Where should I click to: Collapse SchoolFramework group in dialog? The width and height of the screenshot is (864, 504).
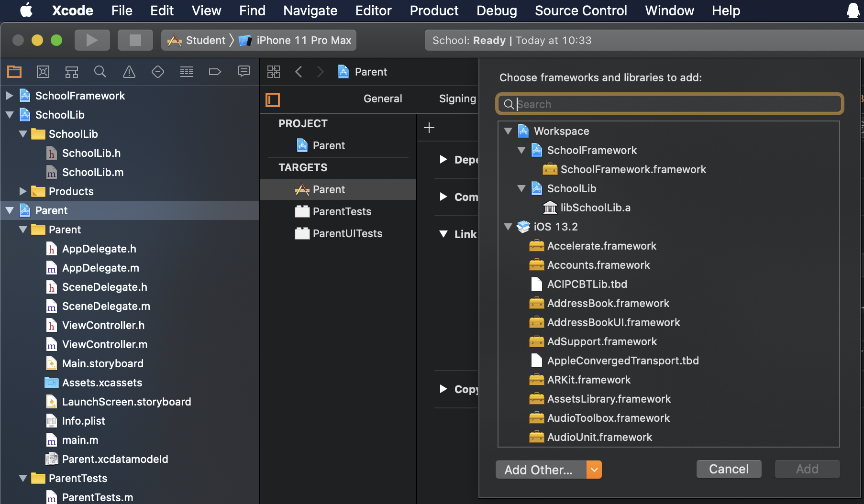pyautogui.click(x=521, y=150)
